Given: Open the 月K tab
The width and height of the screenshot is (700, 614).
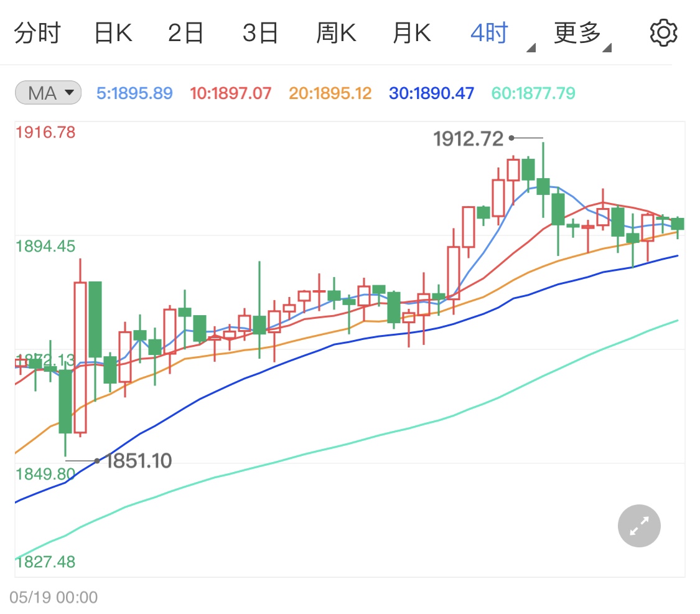Looking at the screenshot, I should tap(412, 33).
